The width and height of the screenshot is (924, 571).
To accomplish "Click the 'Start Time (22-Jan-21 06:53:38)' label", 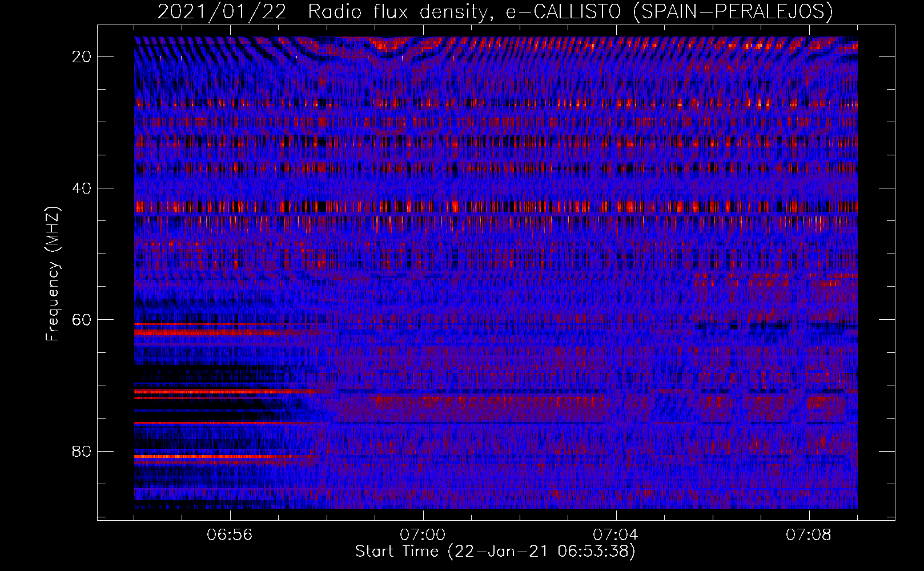I will 495,552.
